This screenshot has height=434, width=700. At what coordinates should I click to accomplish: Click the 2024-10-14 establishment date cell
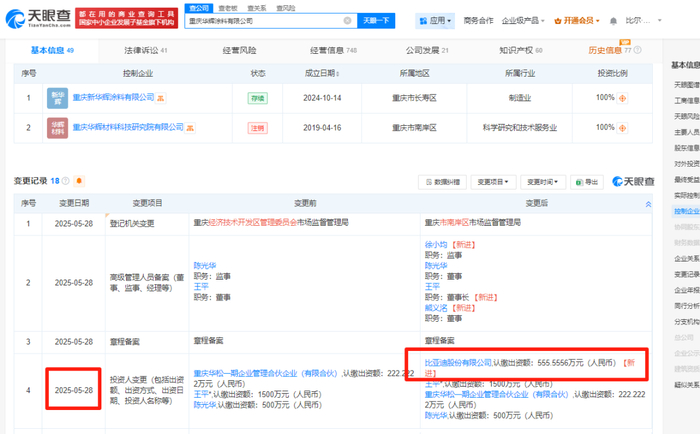click(x=322, y=98)
